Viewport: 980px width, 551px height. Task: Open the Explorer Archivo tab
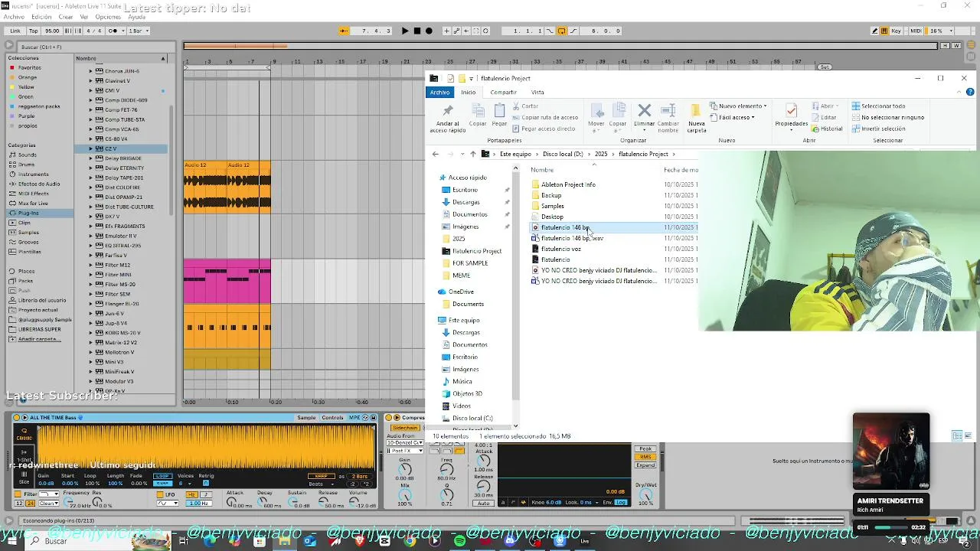pyautogui.click(x=439, y=92)
